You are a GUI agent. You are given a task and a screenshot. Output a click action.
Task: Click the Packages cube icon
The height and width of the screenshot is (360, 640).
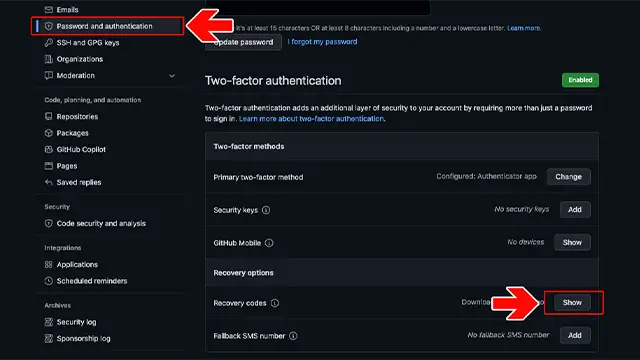pyautogui.click(x=49, y=133)
